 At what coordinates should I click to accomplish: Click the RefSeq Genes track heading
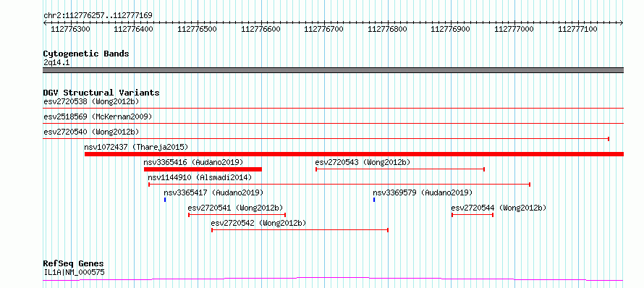(x=73, y=264)
